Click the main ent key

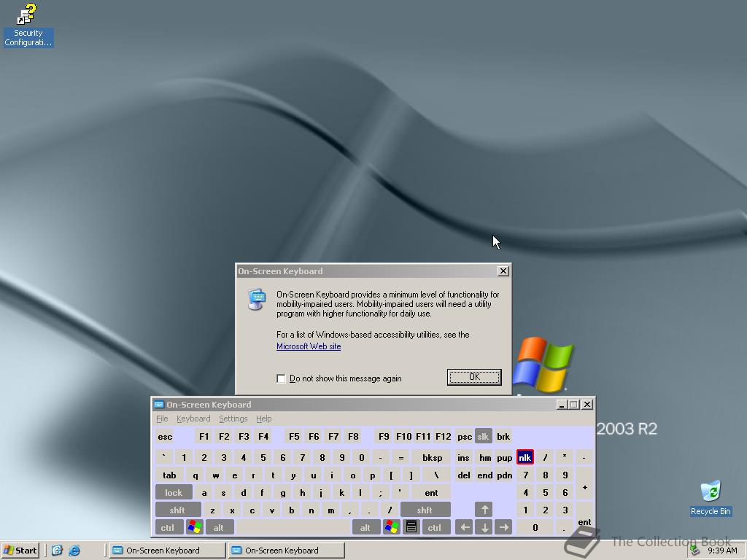click(x=431, y=492)
